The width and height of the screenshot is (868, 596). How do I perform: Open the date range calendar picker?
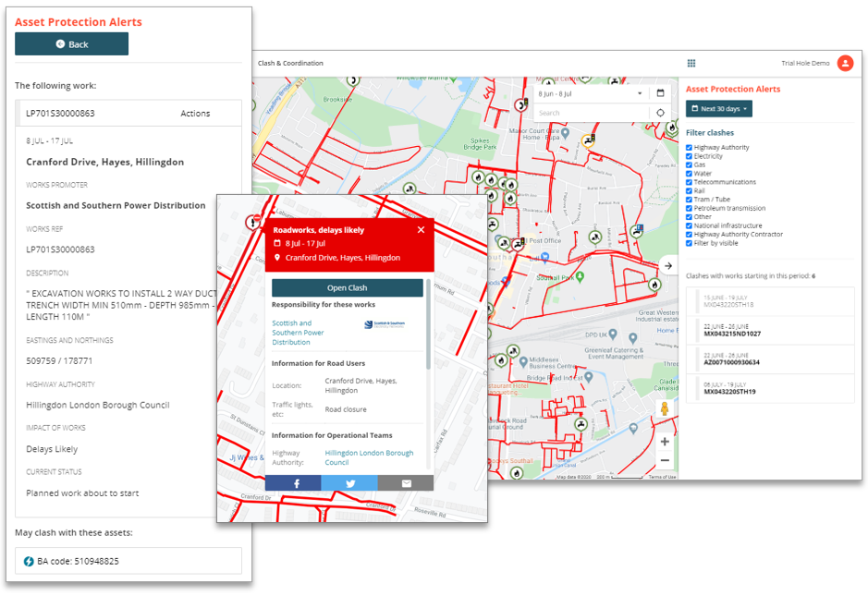coord(661,93)
